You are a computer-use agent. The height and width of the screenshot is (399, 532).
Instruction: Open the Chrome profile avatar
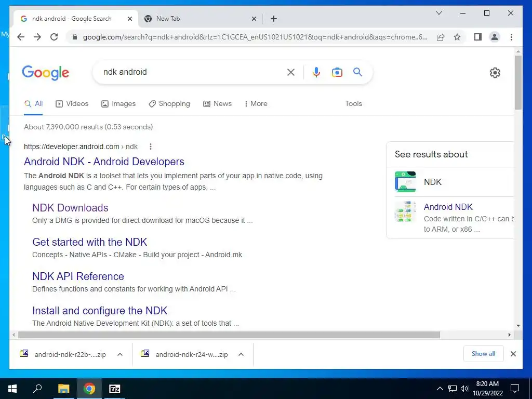[495, 37]
